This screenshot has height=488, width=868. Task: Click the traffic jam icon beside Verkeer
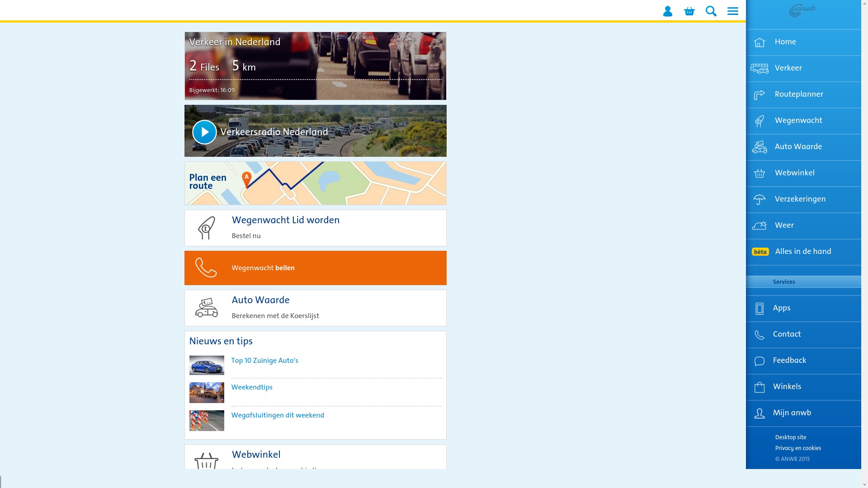(759, 69)
